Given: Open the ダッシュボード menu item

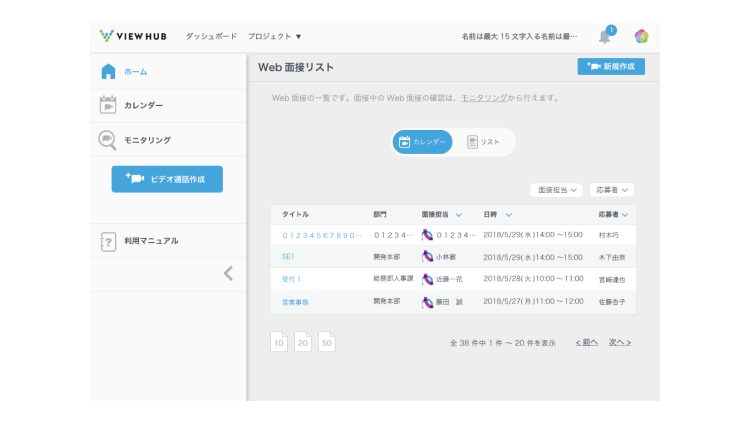Looking at the screenshot, I should click(x=211, y=36).
